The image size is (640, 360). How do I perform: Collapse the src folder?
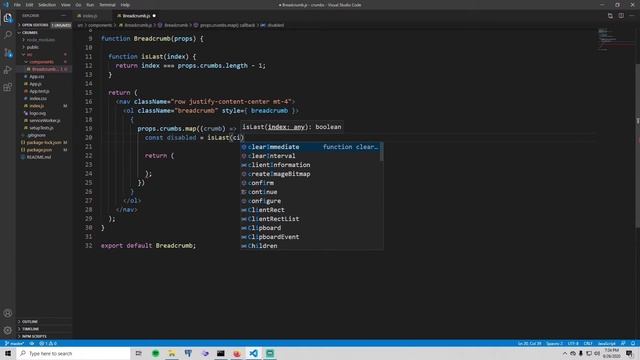point(44,55)
